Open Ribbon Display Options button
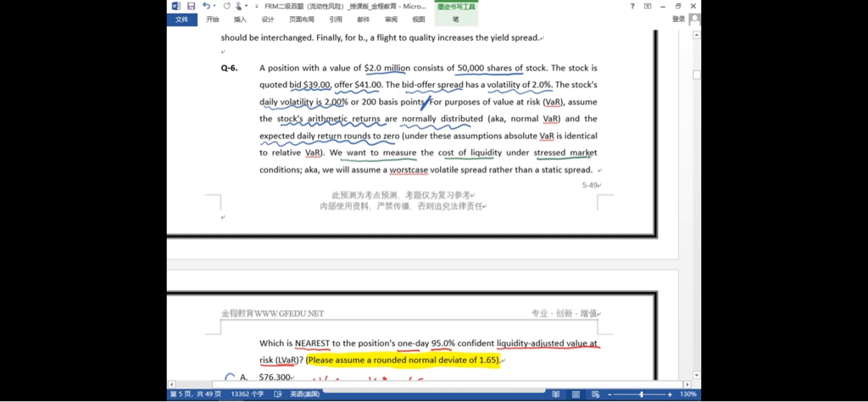Image resolution: width=868 pixels, height=402 pixels. point(648,6)
